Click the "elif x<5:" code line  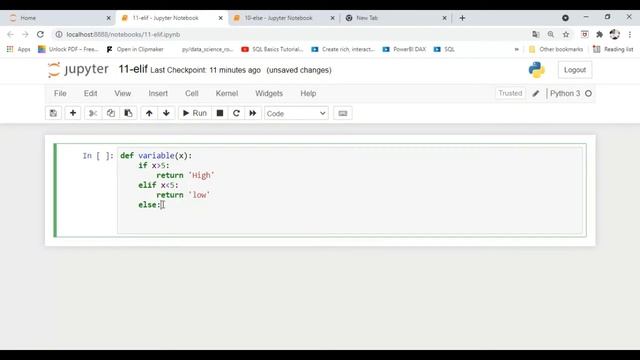pos(158,185)
